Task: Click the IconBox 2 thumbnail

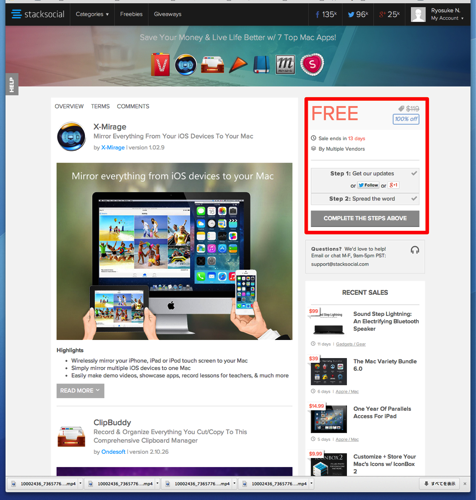Action: click(329, 465)
